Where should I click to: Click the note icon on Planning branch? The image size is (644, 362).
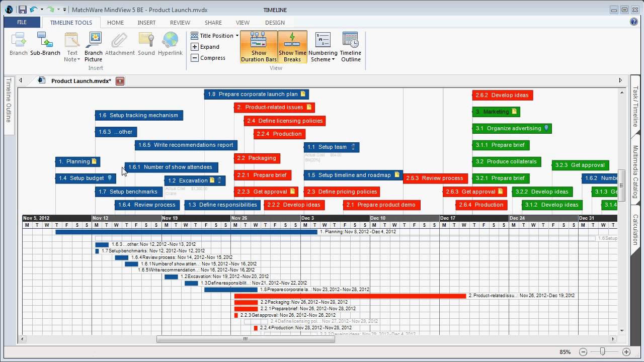94,161
